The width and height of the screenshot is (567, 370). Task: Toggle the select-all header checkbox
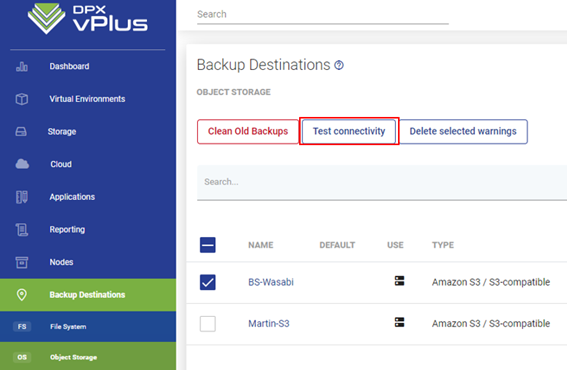point(208,245)
